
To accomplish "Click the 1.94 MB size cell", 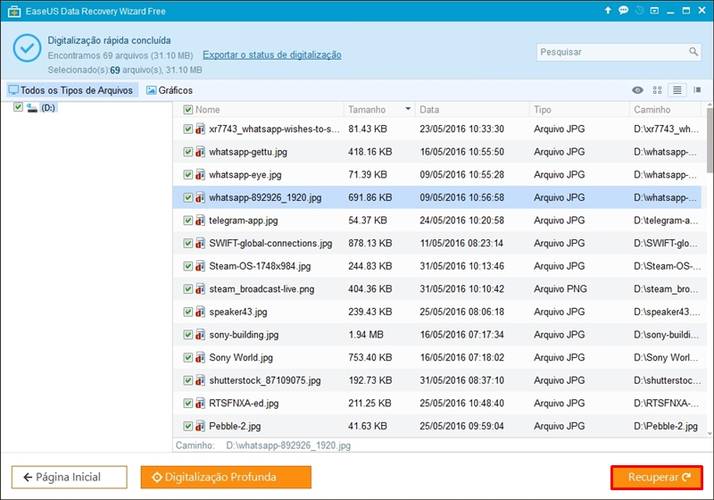I will (x=366, y=335).
